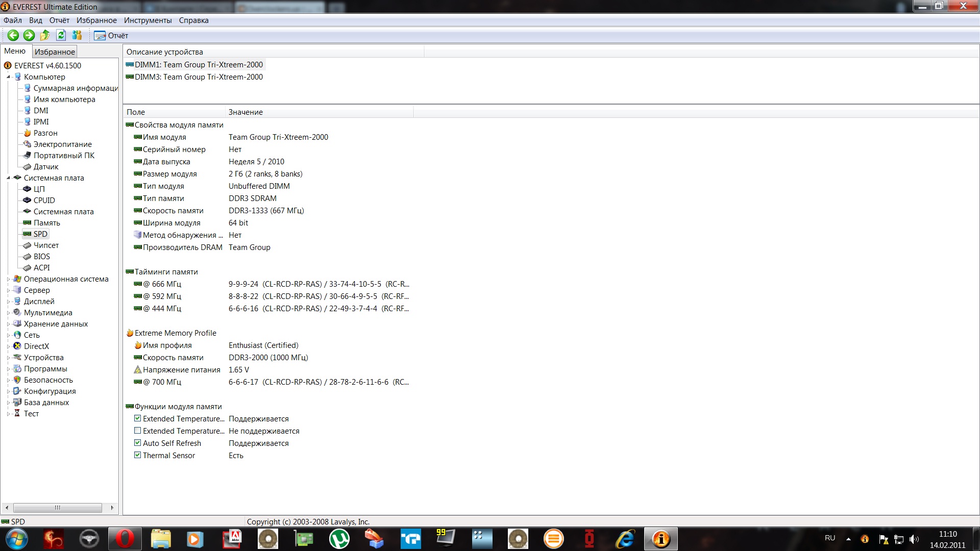Expand the Хранение данных tree node

coord(8,324)
